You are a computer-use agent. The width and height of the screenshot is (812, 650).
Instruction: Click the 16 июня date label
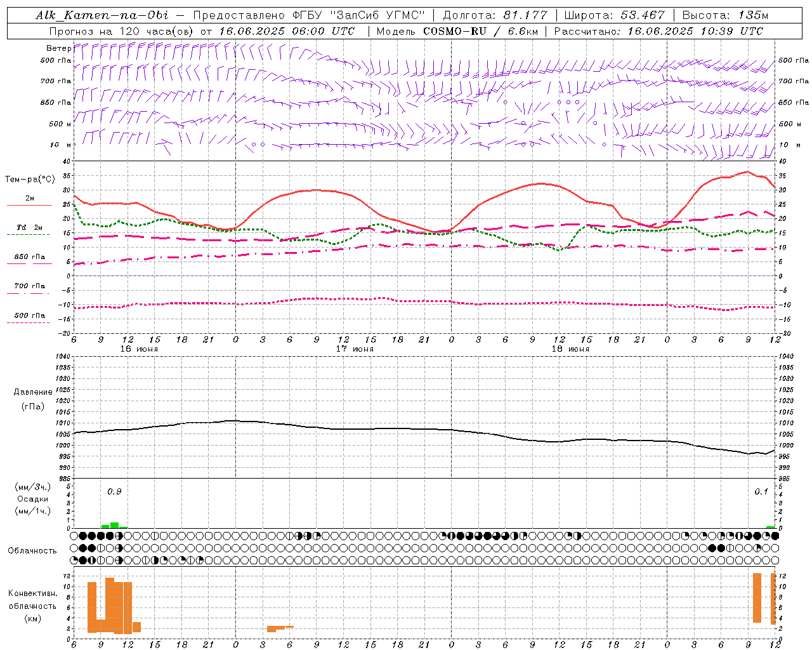[x=139, y=349]
